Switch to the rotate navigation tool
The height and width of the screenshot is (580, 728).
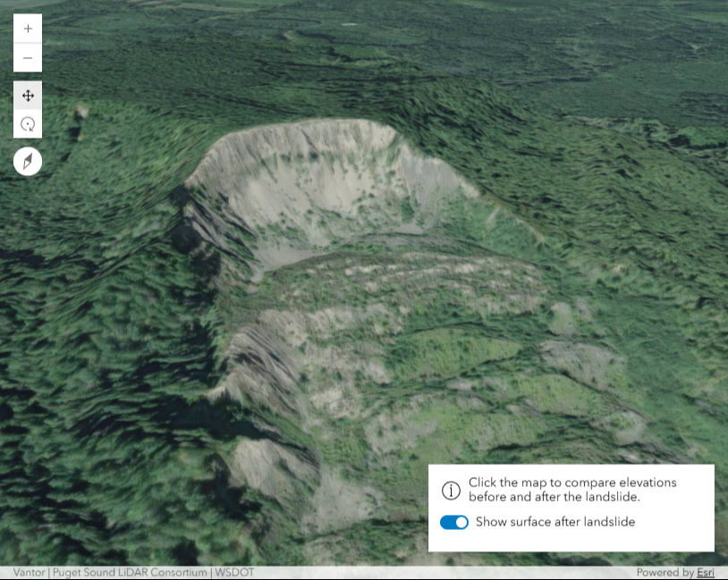(x=28, y=124)
